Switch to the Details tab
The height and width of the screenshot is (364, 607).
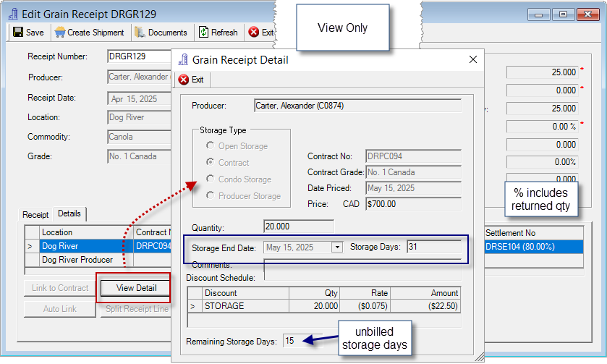pyautogui.click(x=69, y=213)
